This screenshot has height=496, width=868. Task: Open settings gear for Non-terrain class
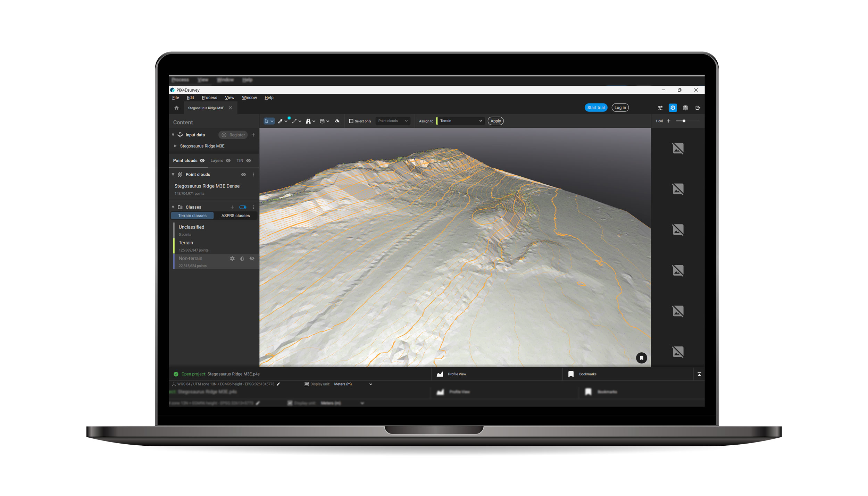pyautogui.click(x=232, y=259)
